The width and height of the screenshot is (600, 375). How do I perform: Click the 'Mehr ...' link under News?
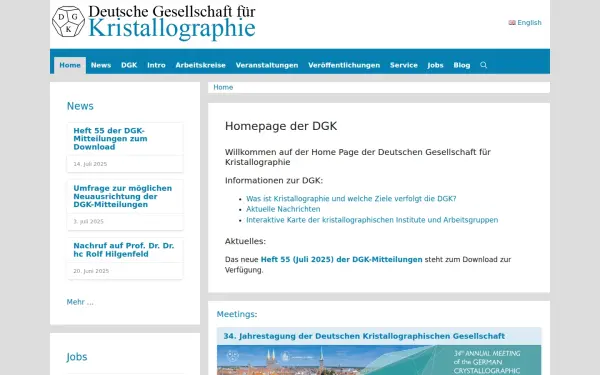[x=80, y=302]
